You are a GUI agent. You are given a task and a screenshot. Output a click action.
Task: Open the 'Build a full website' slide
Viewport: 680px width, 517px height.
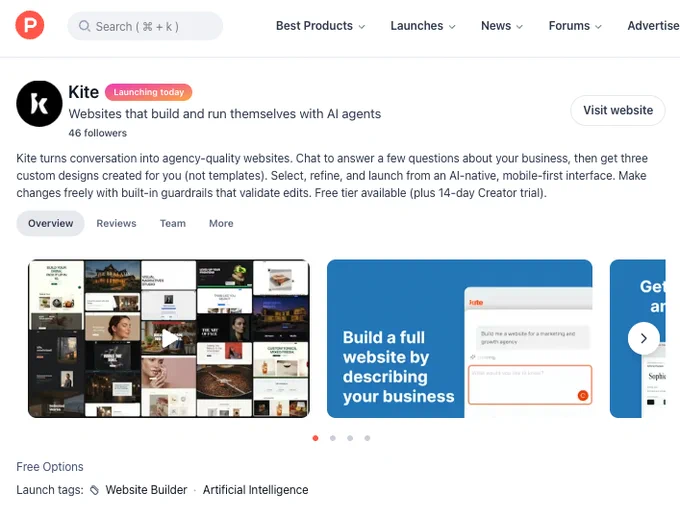point(460,339)
